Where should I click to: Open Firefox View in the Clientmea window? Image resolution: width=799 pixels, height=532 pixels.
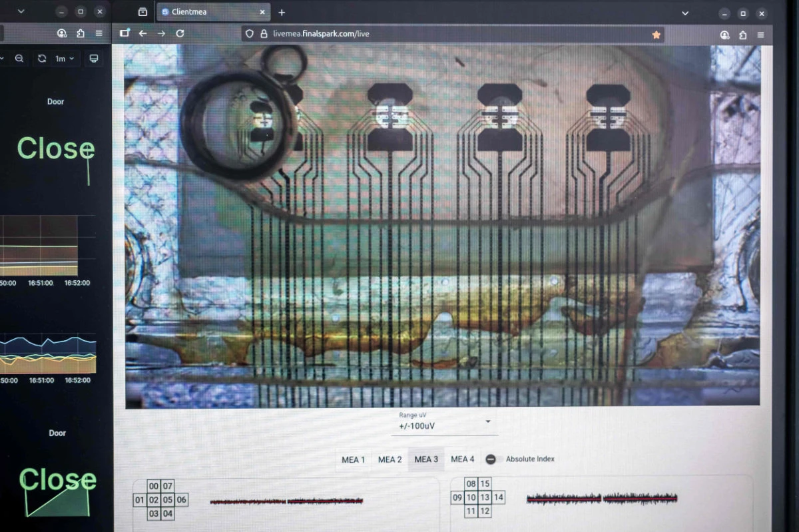coord(142,12)
